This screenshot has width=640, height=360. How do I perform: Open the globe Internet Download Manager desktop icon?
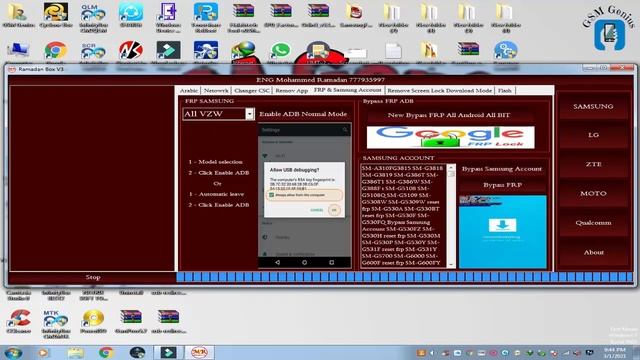pyautogui.click(x=243, y=51)
